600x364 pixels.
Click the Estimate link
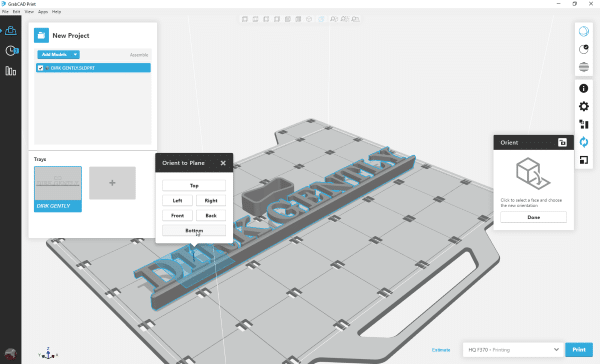[441, 350]
